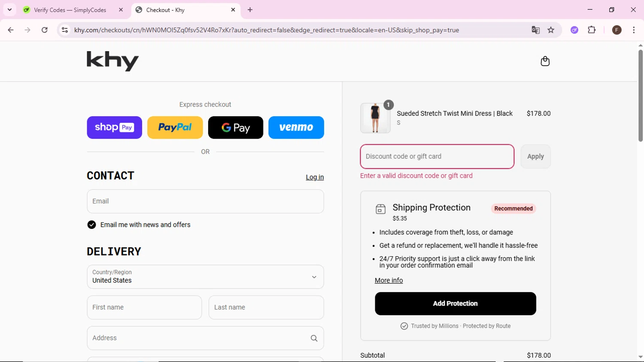Go back to previous page
This screenshot has height=362, width=644.
tap(11, 30)
